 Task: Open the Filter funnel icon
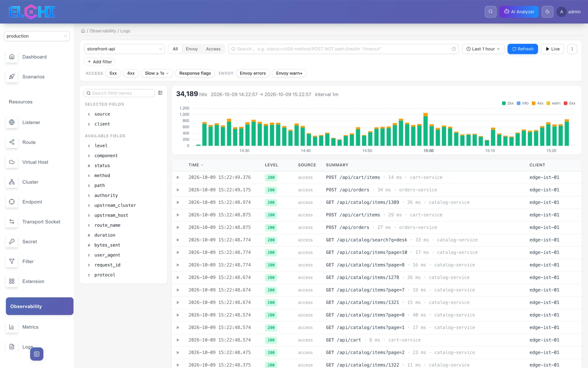12,261
